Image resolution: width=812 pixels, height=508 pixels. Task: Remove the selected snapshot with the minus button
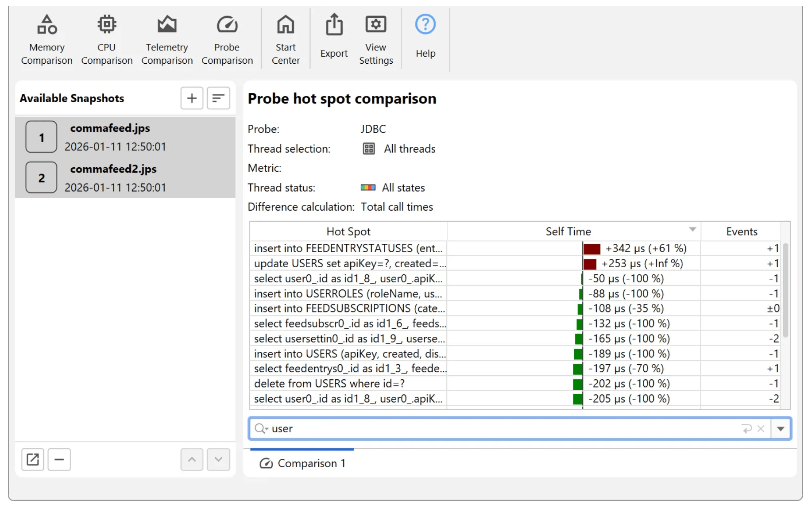[59, 459]
